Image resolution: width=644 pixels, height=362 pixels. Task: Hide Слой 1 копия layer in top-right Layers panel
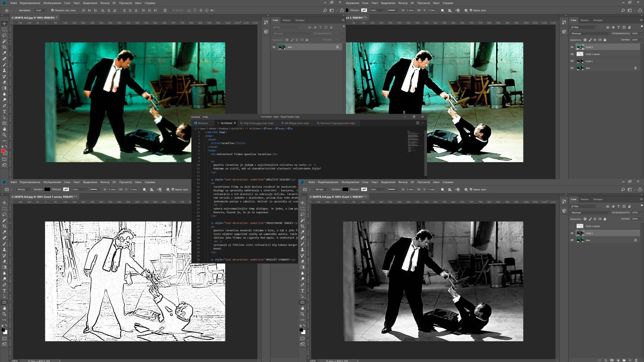572,54
